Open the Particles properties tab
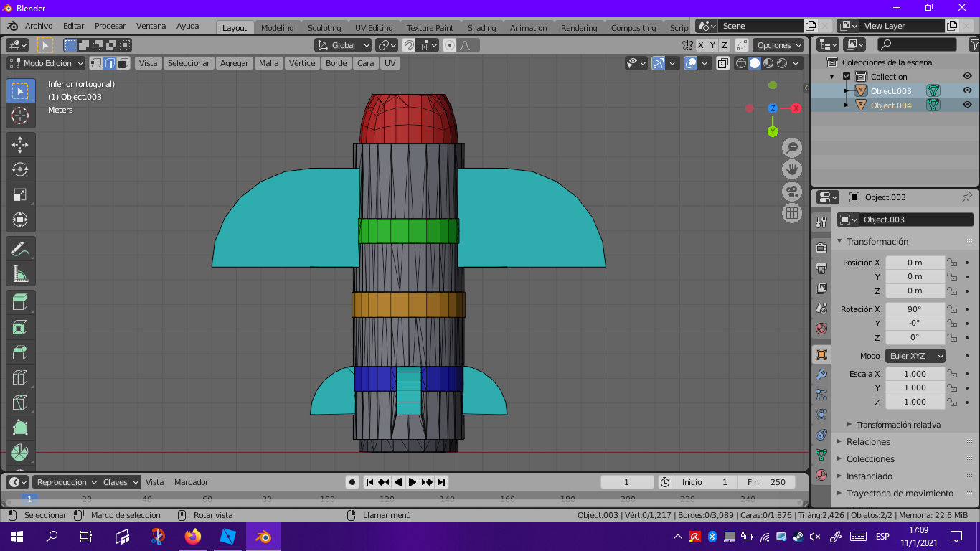This screenshot has width=980, height=551. [821, 395]
